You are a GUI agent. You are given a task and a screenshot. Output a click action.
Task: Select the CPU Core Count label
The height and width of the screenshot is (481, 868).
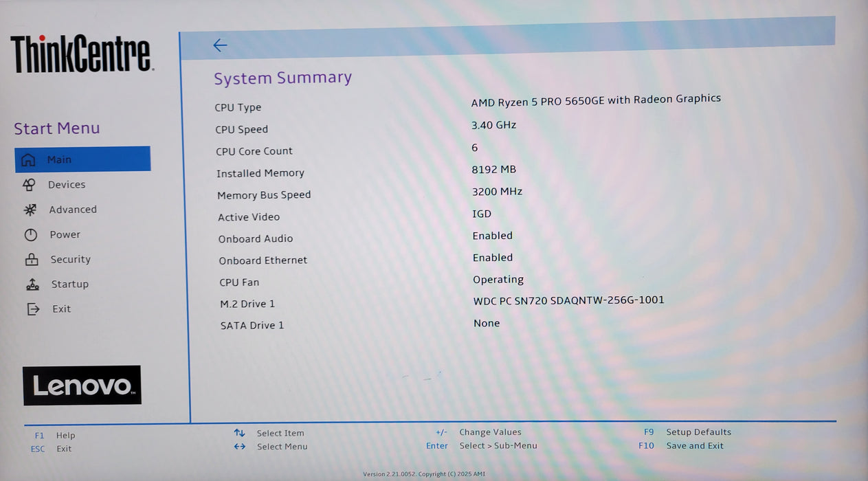click(254, 151)
